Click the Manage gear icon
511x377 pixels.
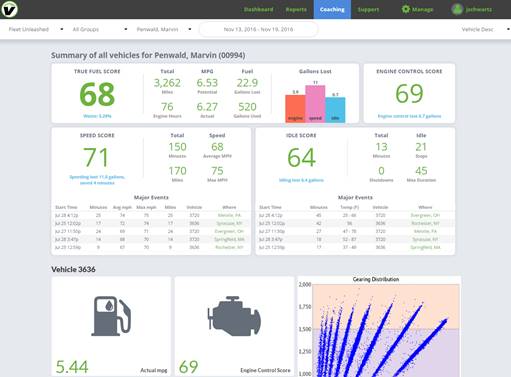point(406,9)
